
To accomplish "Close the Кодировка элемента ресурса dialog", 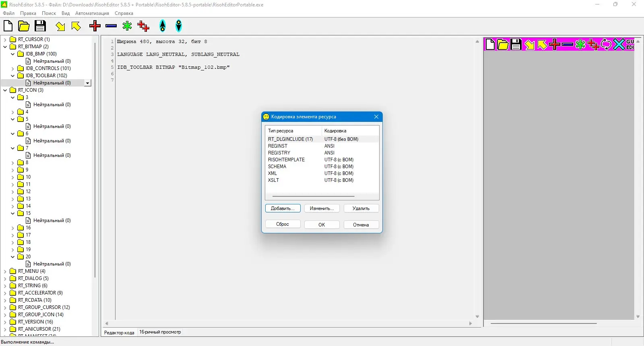I will (376, 117).
